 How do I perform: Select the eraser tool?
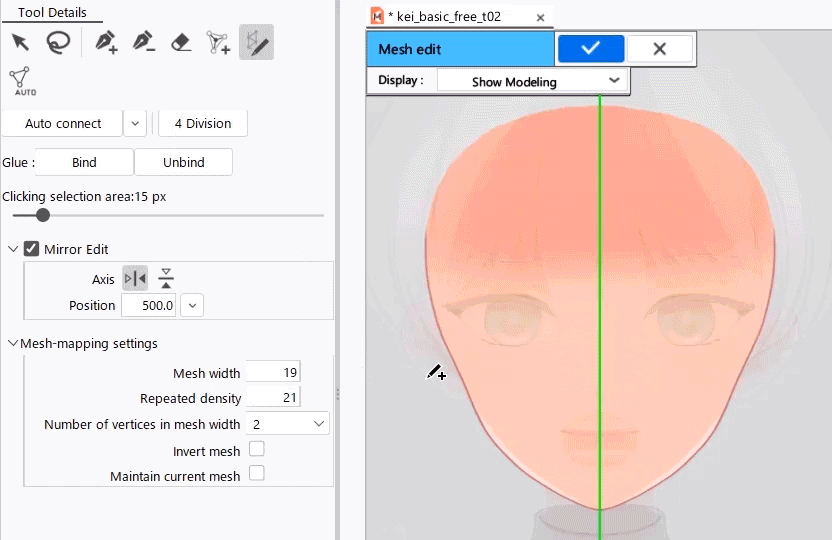[x=181, y=42]
